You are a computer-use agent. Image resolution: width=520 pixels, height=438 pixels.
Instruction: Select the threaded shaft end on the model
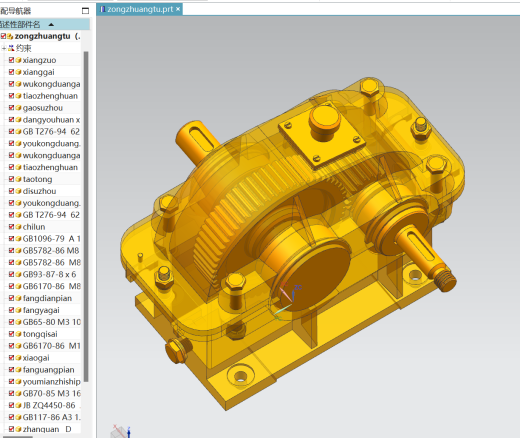coord(445,281)
